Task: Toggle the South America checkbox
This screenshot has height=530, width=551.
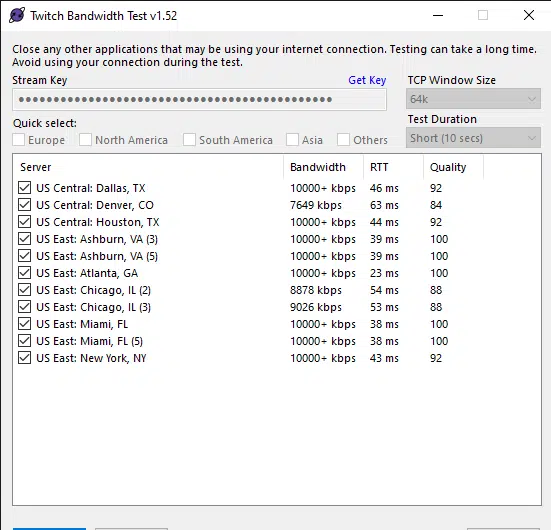Action: click(189, 140)
